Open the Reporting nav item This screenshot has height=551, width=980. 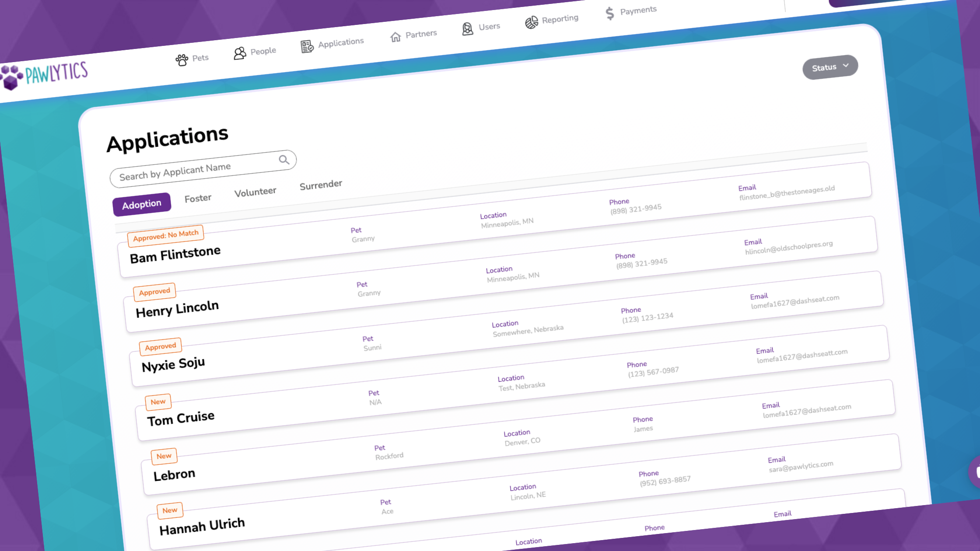pos(552,20)
